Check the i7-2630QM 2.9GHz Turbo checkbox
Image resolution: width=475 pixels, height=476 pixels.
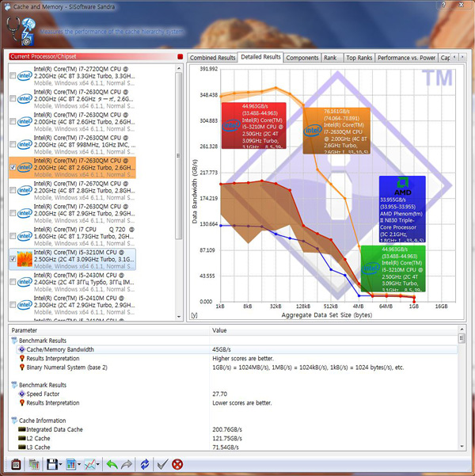click(13, 213)
